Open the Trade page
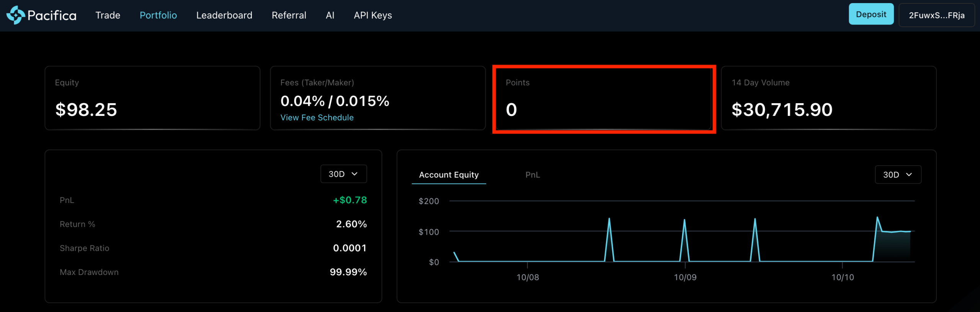 click(x=108, y=15)
